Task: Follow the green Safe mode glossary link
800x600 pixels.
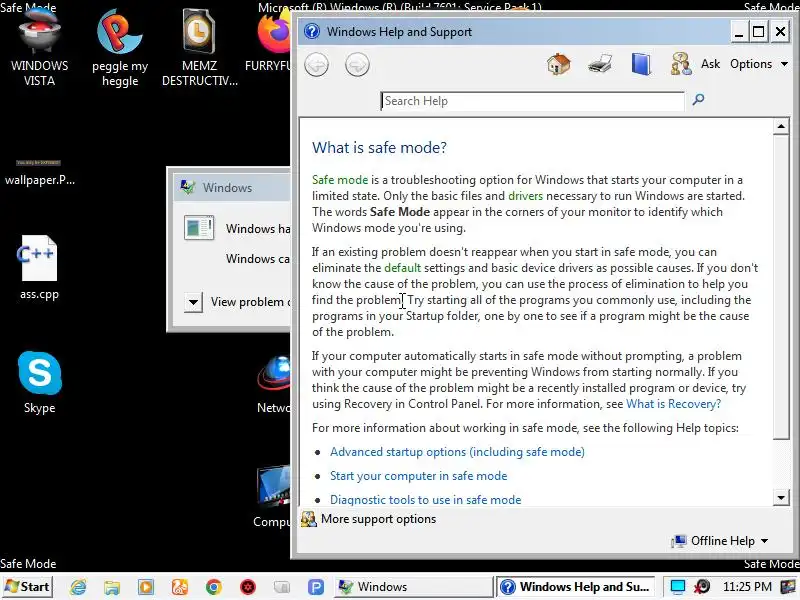Action: (x=340, y=180)
